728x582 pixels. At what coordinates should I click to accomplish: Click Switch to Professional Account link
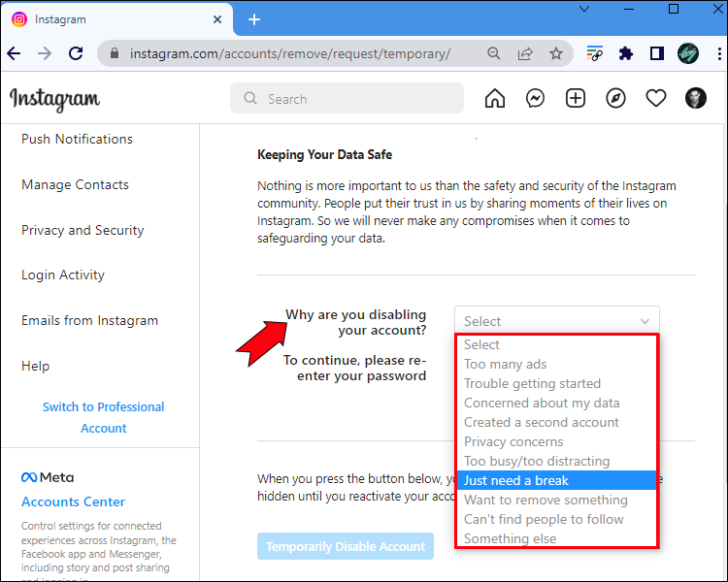coord(103,417)
